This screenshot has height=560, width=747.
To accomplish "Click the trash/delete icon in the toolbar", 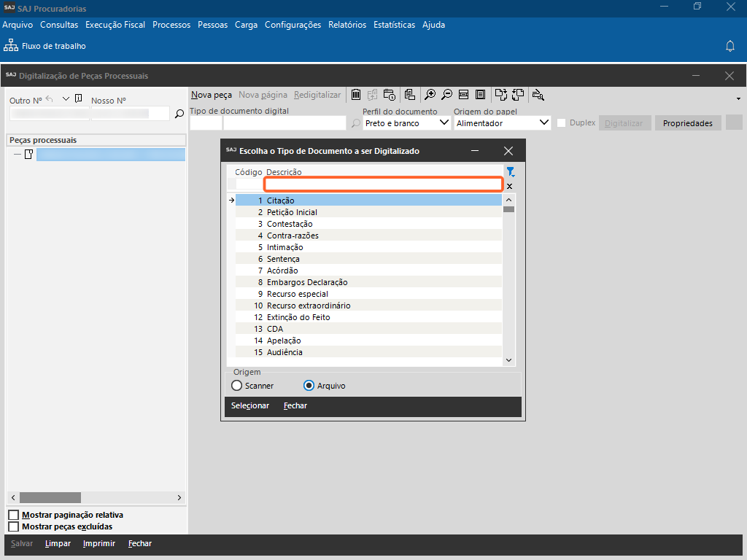I will coord(356,95).
